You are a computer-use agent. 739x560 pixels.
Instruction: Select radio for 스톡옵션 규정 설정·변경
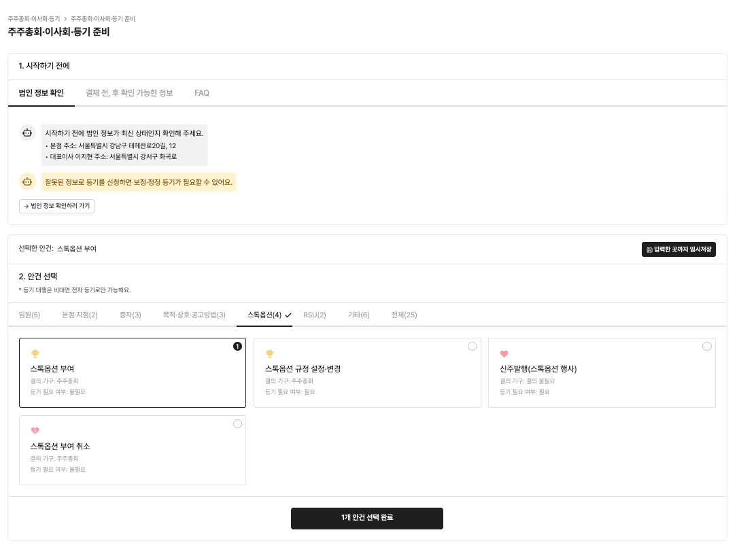pyautogui.click(x=472, y=346)
